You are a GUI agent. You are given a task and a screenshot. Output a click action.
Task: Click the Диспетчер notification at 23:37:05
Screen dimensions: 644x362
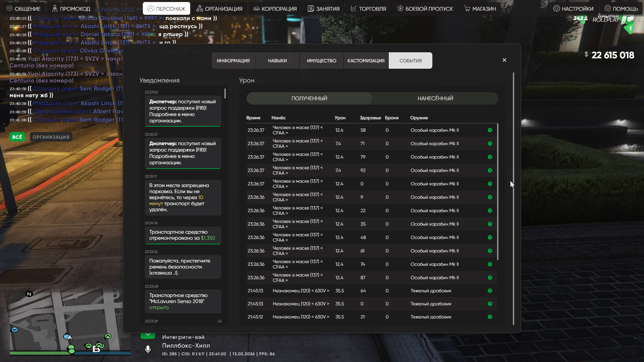click(x=183, y=111)
